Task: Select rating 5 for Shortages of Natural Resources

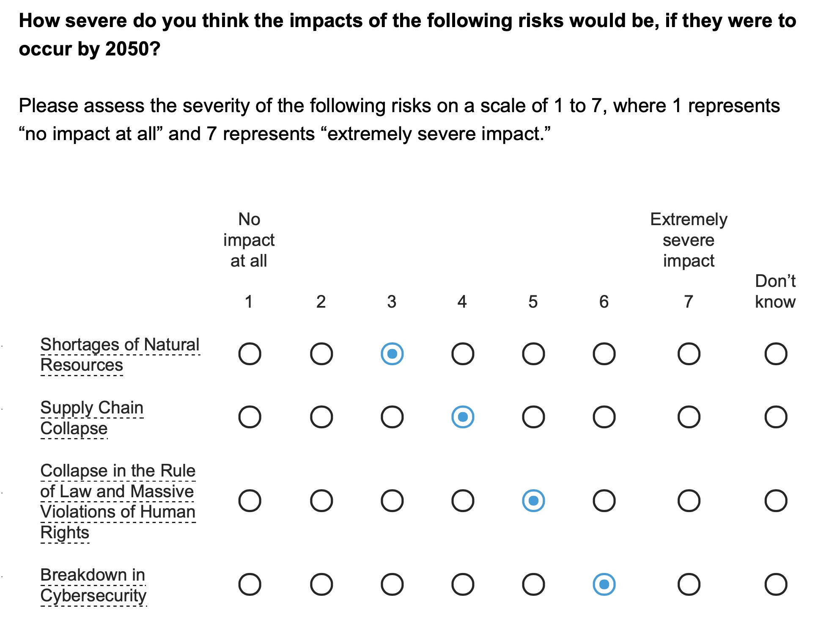Action: pos(533,354)
